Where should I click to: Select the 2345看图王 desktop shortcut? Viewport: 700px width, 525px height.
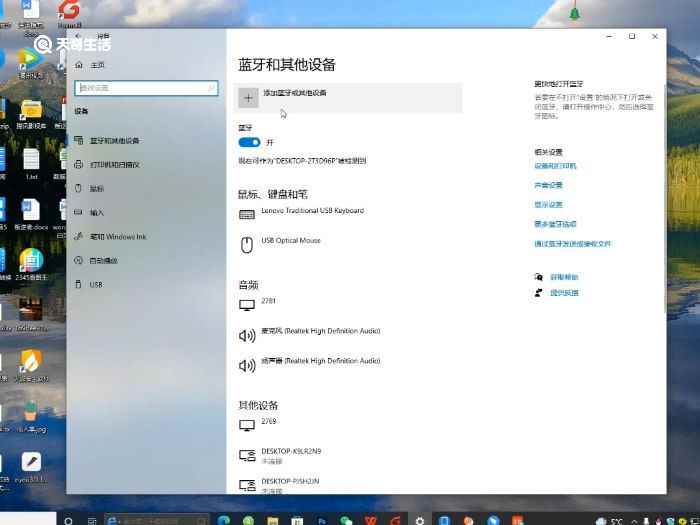click(31, 264)
